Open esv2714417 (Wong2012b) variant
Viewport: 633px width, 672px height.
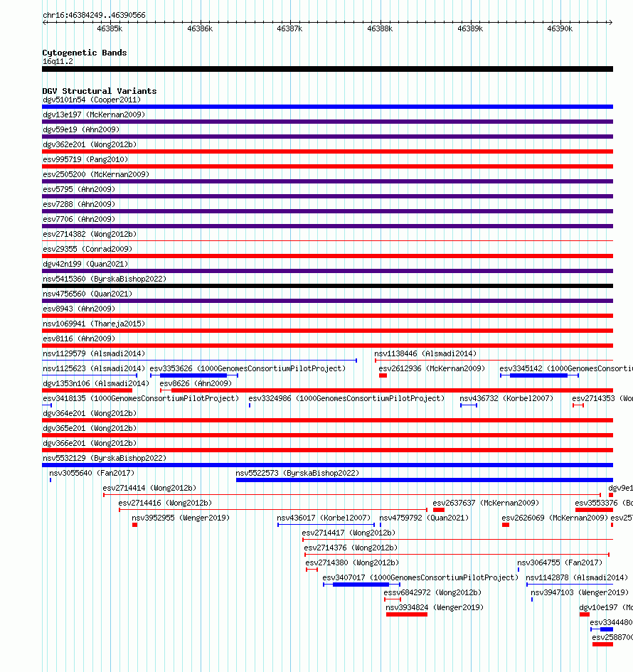point(458,540)
